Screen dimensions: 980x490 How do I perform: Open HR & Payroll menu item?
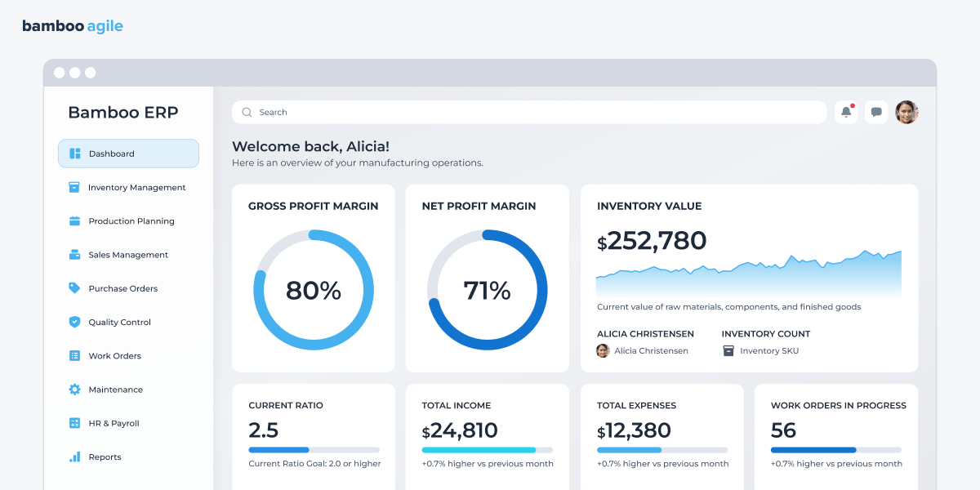[114, 424]
